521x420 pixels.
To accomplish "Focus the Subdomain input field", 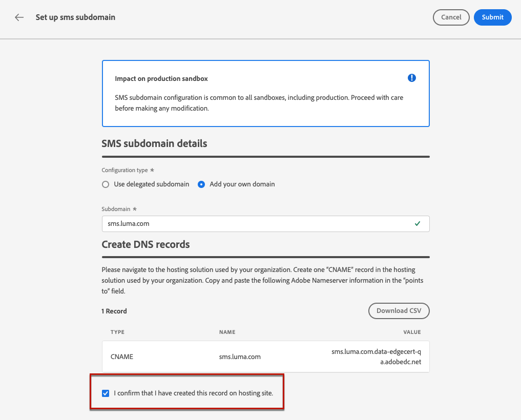I will click(256, 224).
